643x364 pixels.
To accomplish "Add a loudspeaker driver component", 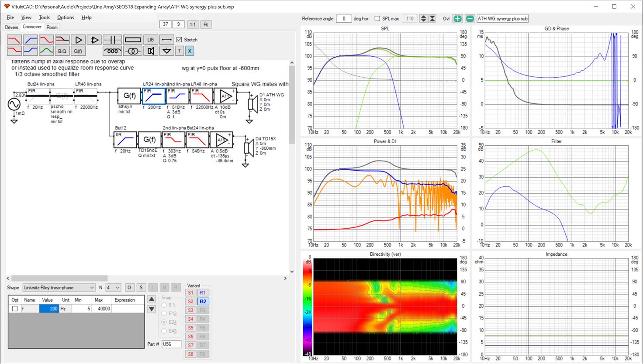I will coord(151,51).
